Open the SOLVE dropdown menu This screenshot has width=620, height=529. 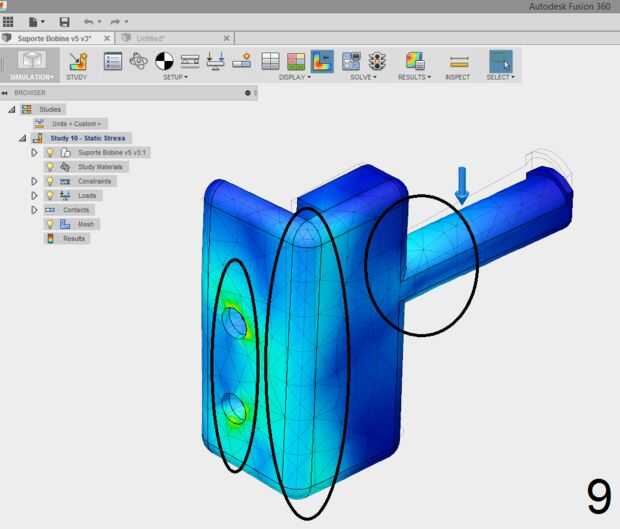point(363,77)
